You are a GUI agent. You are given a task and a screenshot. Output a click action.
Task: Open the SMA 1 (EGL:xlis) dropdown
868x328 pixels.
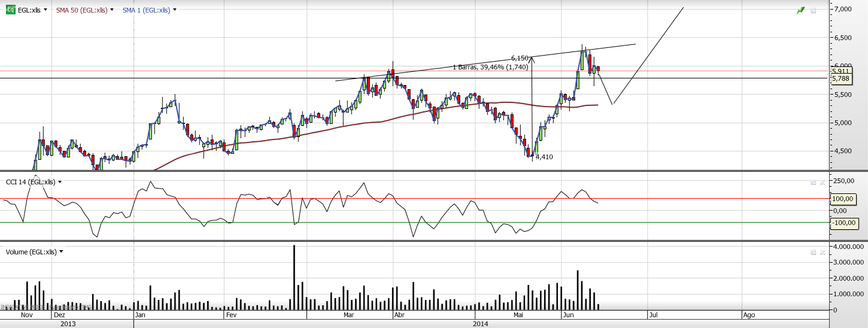click(x=175, y=10)
